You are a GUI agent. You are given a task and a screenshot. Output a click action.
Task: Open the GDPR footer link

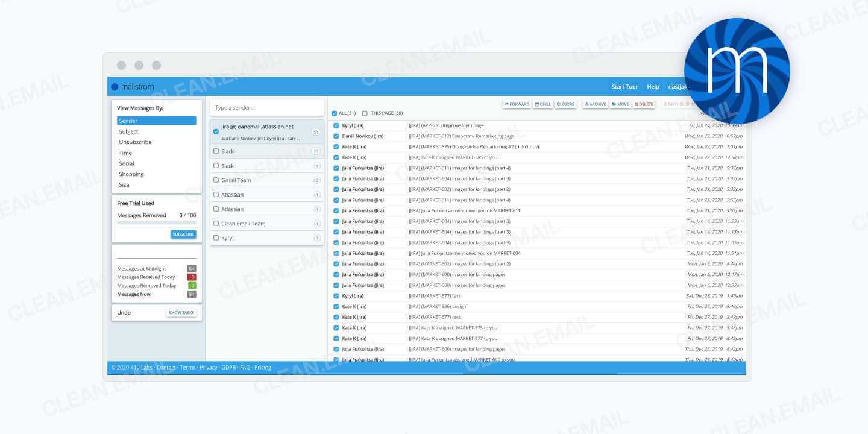[x=228, y=368]
